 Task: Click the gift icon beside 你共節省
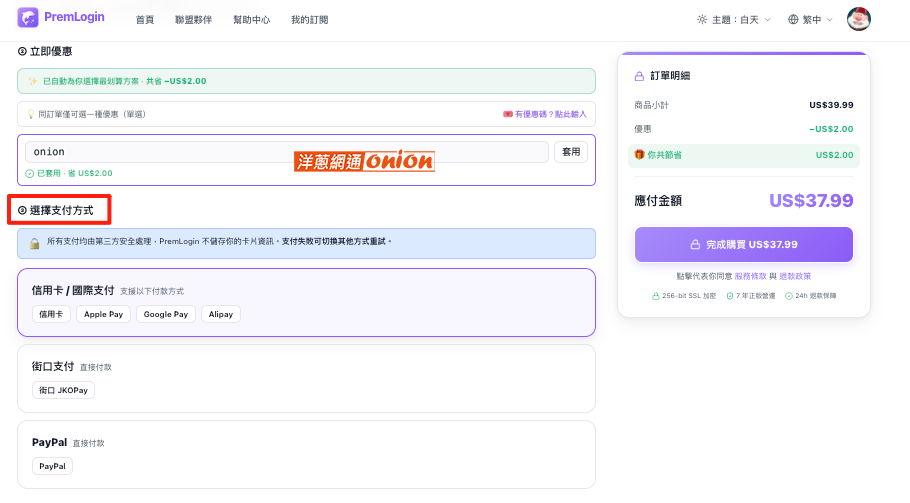coord(639,154)
